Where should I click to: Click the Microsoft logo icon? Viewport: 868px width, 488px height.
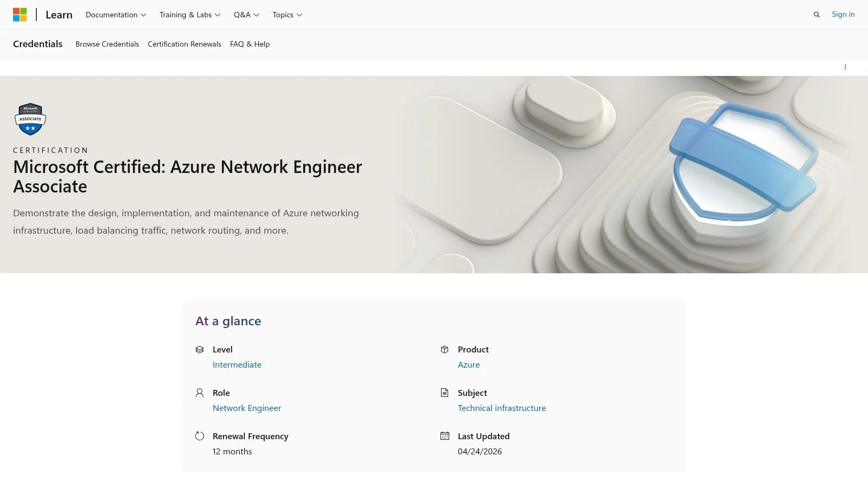(x=20, y=15)
